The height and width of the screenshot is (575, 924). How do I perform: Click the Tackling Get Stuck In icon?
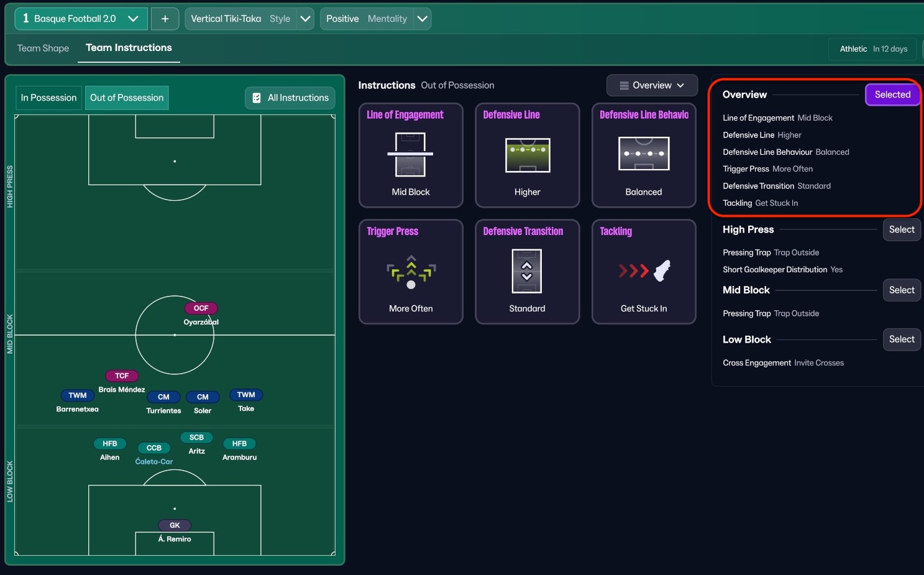tap(643, 271)
